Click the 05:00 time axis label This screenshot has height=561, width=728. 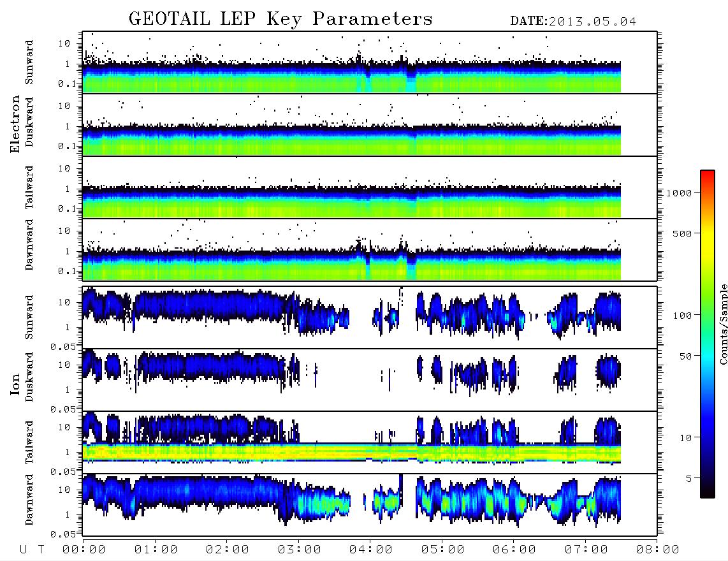tap(443, 550)
